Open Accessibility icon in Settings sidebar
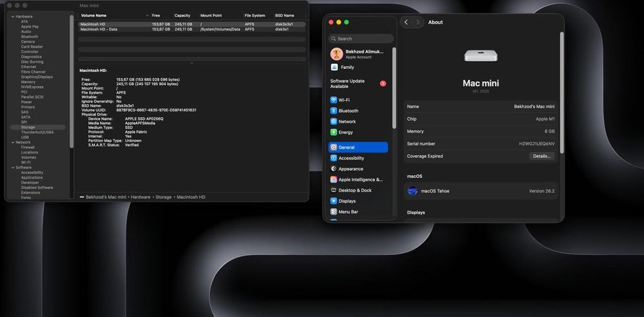The width and height of the screenshot is (644, 317). tap(334, 158)
